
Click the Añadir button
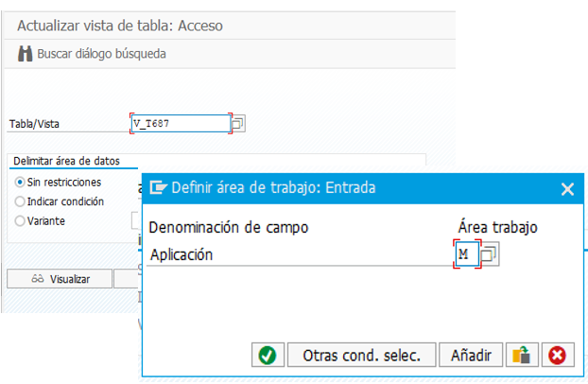pos(471,356)
